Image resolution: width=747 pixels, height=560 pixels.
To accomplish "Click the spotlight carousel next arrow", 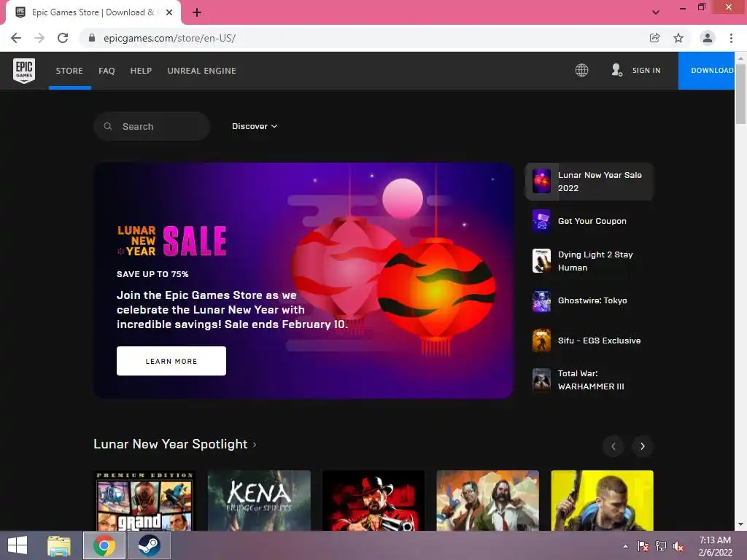I will [643, 446].
